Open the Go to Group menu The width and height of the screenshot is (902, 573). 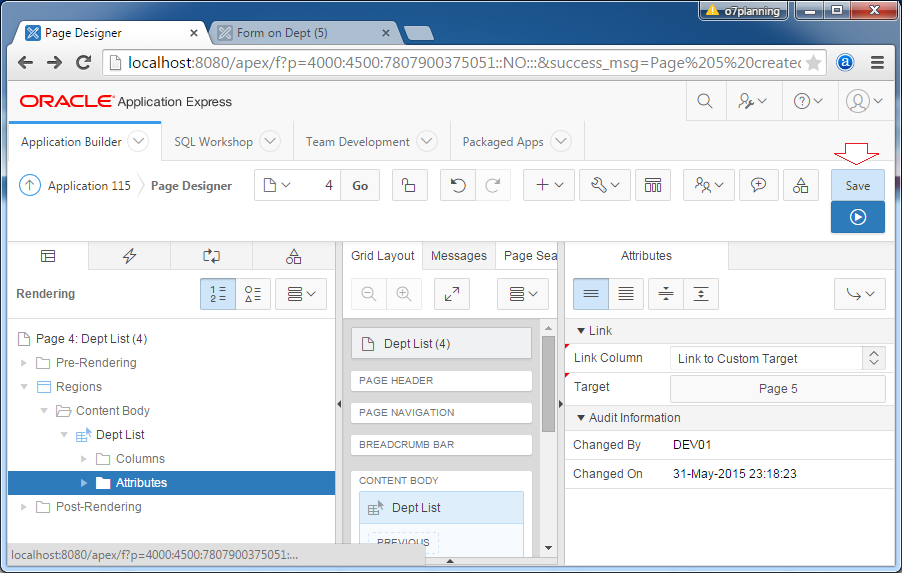pyautogui.click(x=859, y=294)
